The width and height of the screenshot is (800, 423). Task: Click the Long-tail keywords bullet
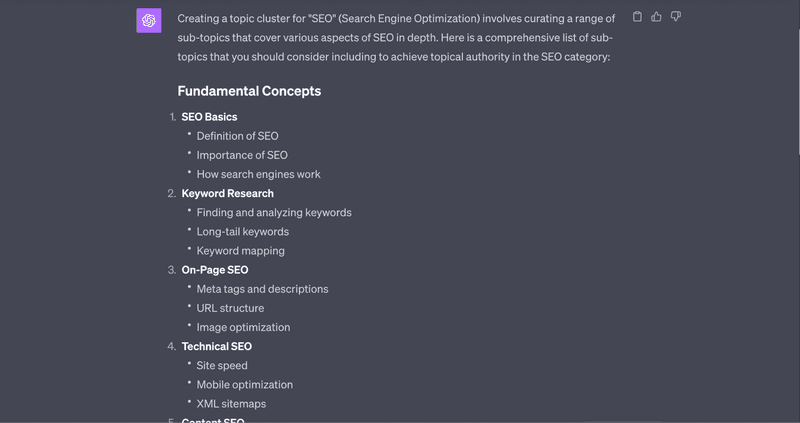coord(243,232)
